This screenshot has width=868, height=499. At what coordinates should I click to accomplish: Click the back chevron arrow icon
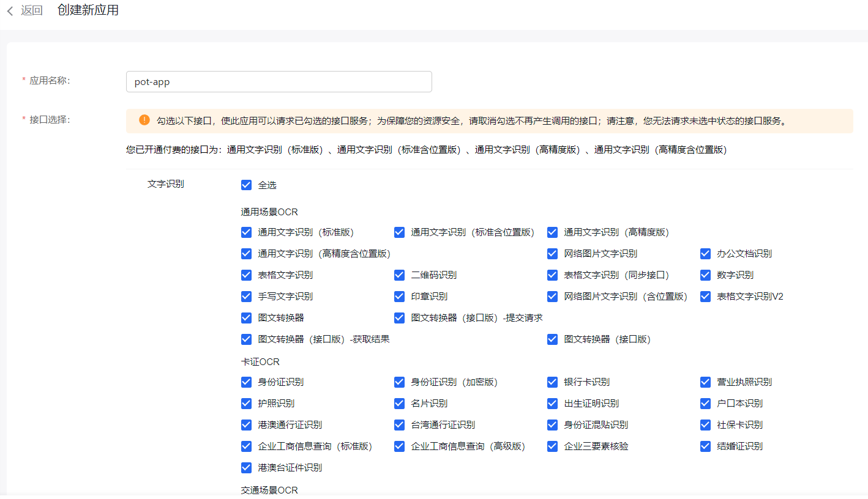[9, 10]
